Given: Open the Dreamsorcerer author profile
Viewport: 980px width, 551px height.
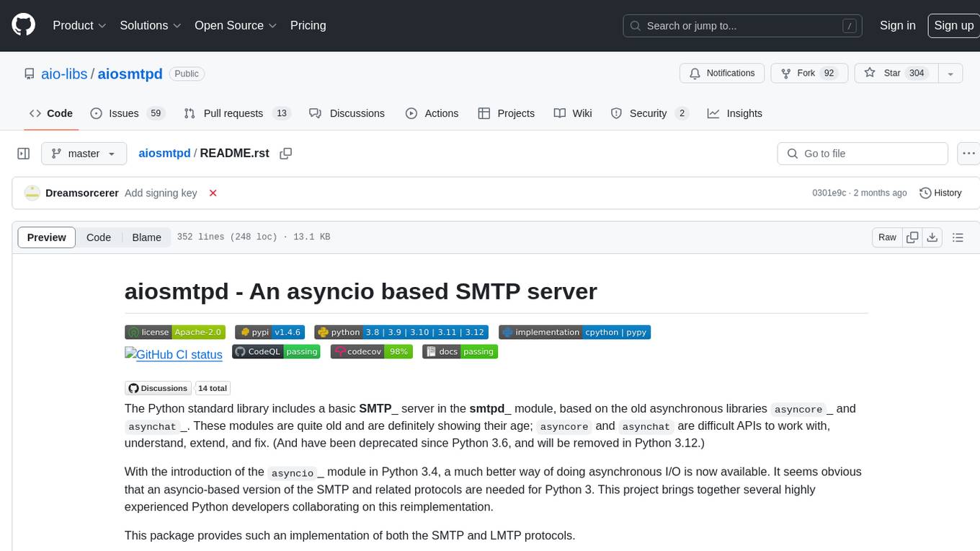Looking at the screenshot, I should [x=82, y=193].
